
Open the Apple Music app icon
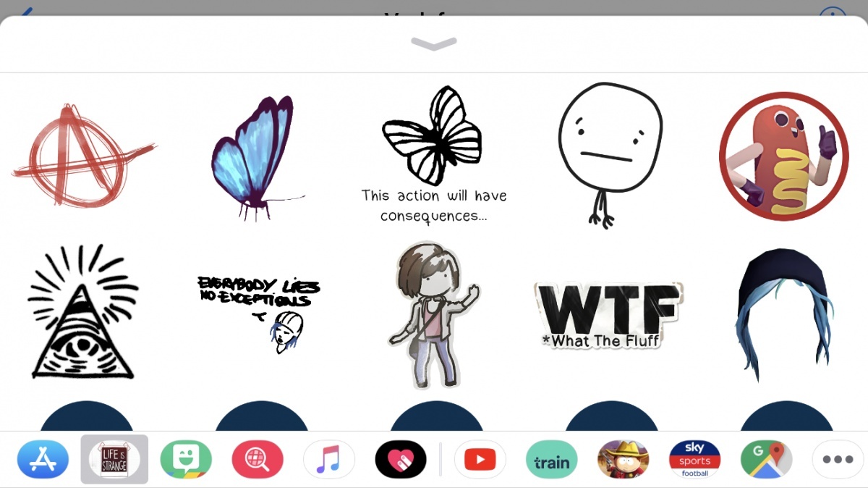coord(329,459)
